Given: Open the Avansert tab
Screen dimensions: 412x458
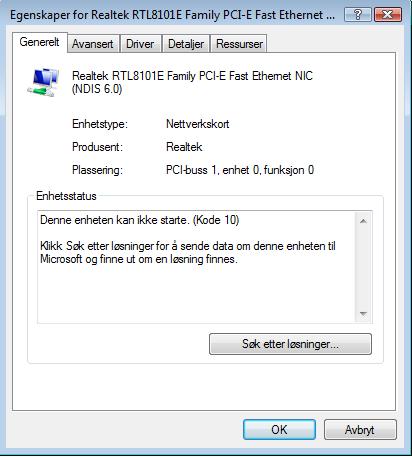Looking at the screenshot, I should click(93, 44).
